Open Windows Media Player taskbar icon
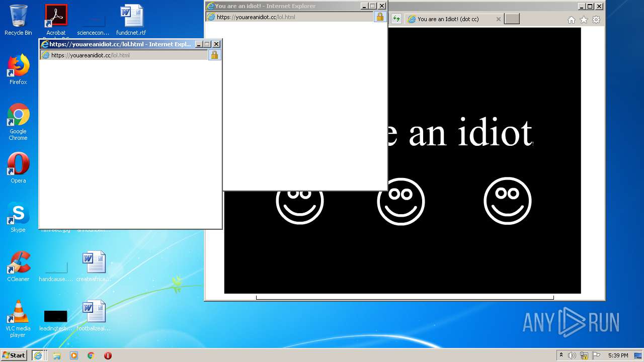Screen dimensions: 644x362 [x=74, y=355]
